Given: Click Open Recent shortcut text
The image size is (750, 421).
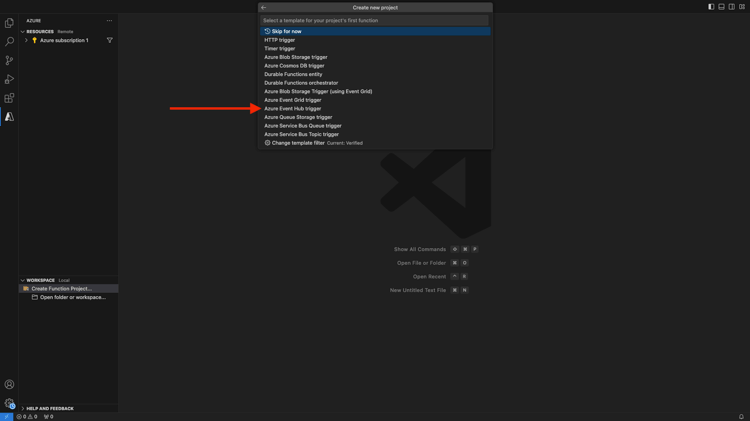Looking at the screenshot, I should pyautogui.click(x=429, y=277).
